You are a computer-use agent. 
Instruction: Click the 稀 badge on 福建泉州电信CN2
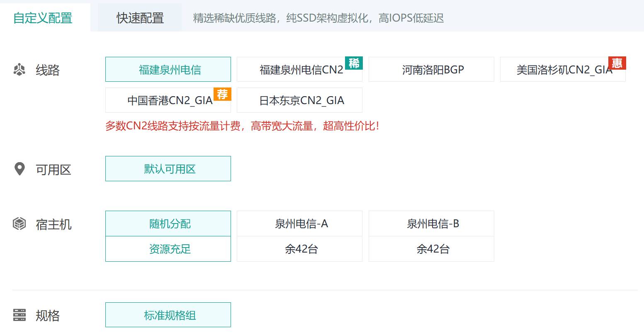click(x=354, y=63)
